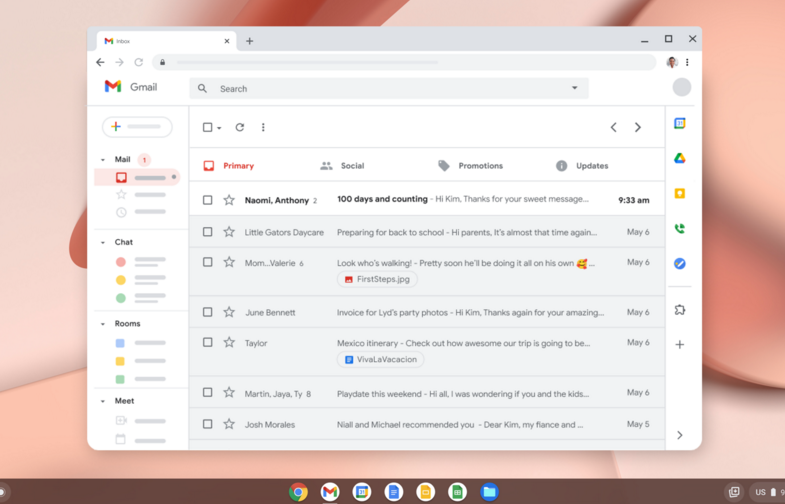This screenshot has height=504, width=785.
Task: Switch to the Promotions tab
Action: [470, 166]
